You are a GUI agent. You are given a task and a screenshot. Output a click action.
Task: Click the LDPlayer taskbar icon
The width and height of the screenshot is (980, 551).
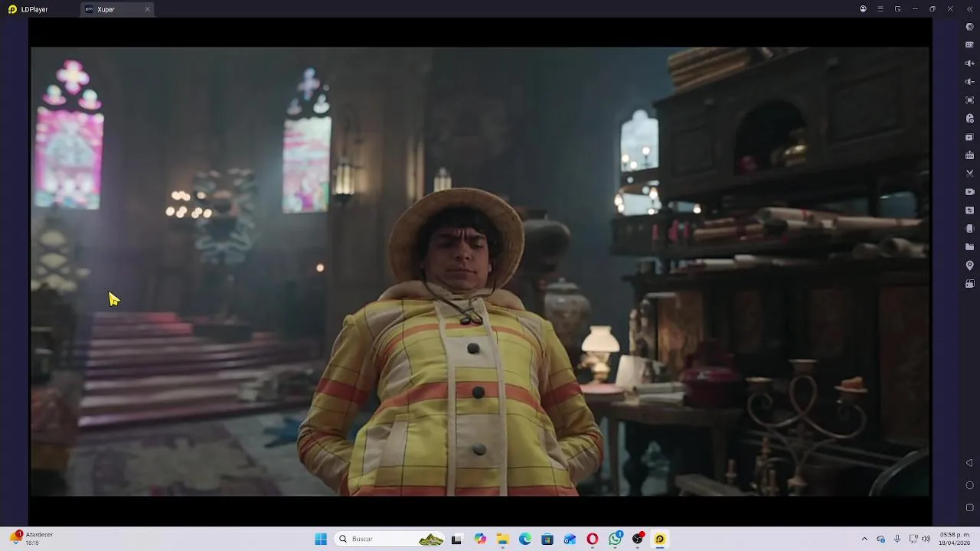click(x=660, y=539)
